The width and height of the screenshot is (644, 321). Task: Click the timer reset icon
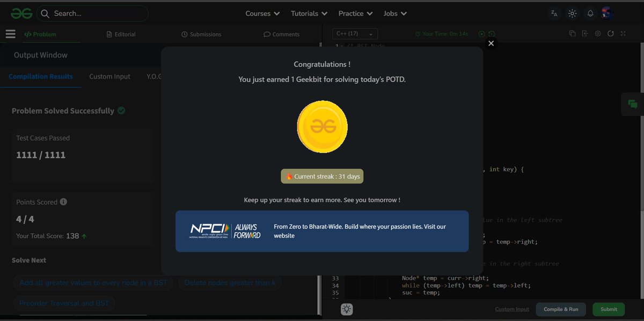tap(492, 34)
